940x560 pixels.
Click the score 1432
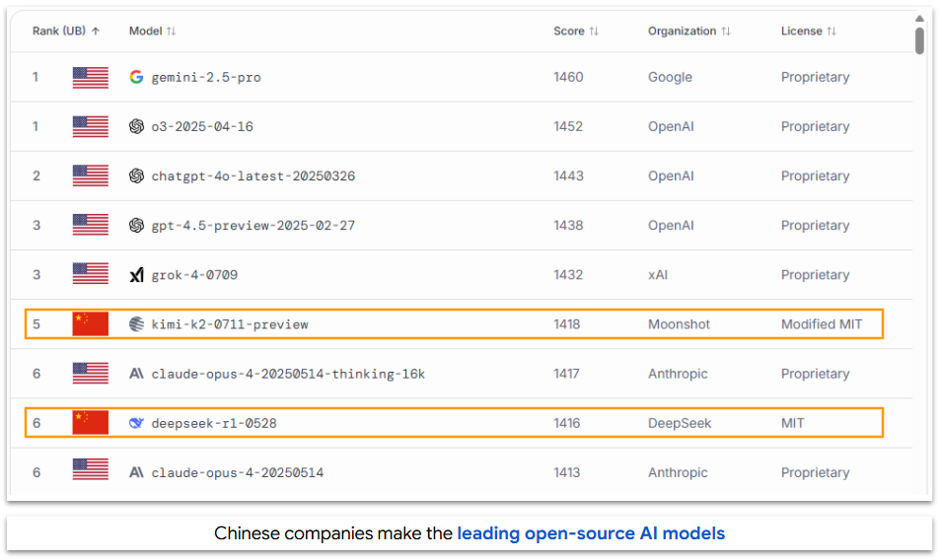pyautogui.click(x=568, y=275)
